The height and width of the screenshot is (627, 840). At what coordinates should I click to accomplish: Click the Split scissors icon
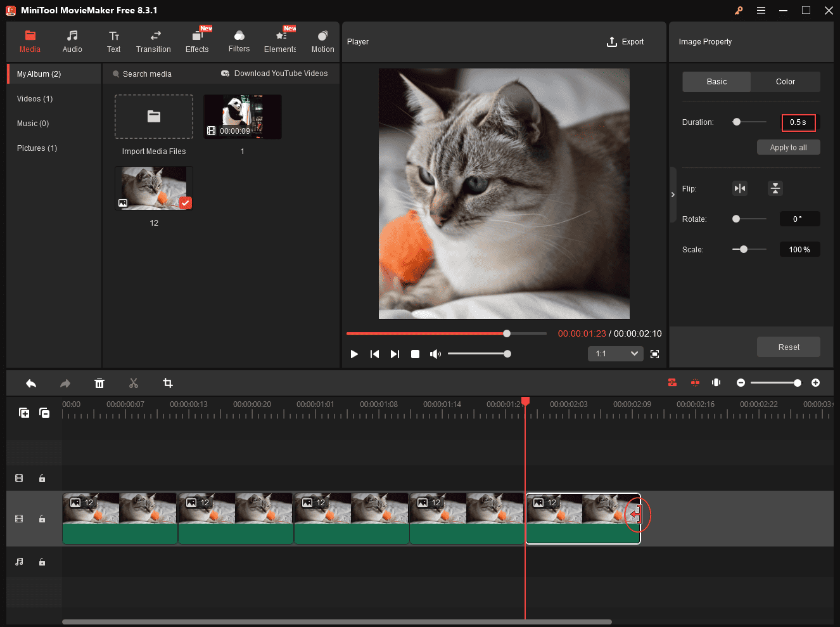pyautogui.click(x=133, y=383)
